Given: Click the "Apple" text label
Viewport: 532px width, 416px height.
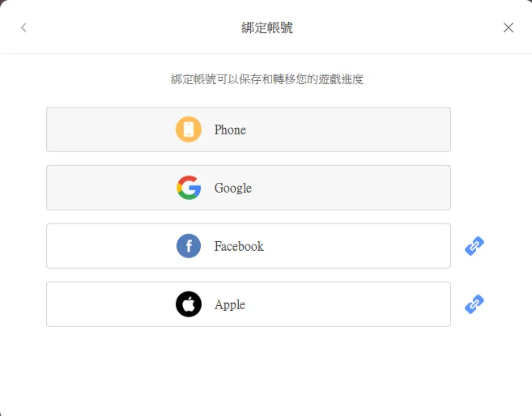Looking at the screenshot, I should [230, 304].
